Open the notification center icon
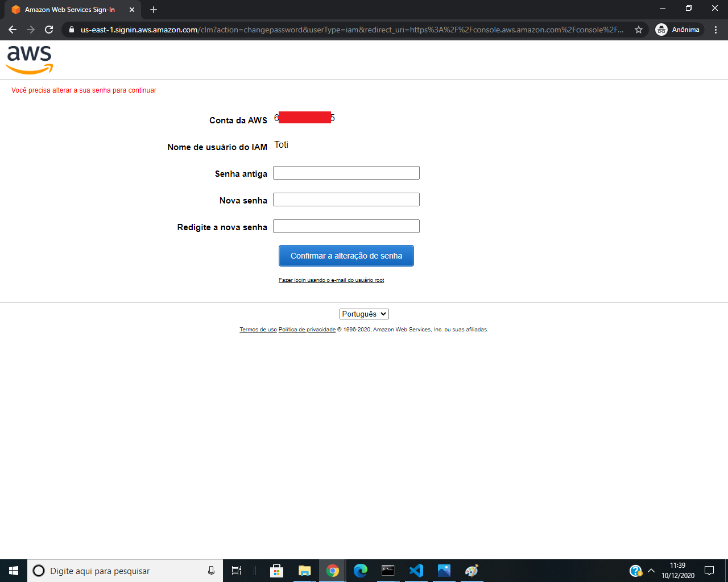This screenshot has width=728, height=582. coord(709,571)
